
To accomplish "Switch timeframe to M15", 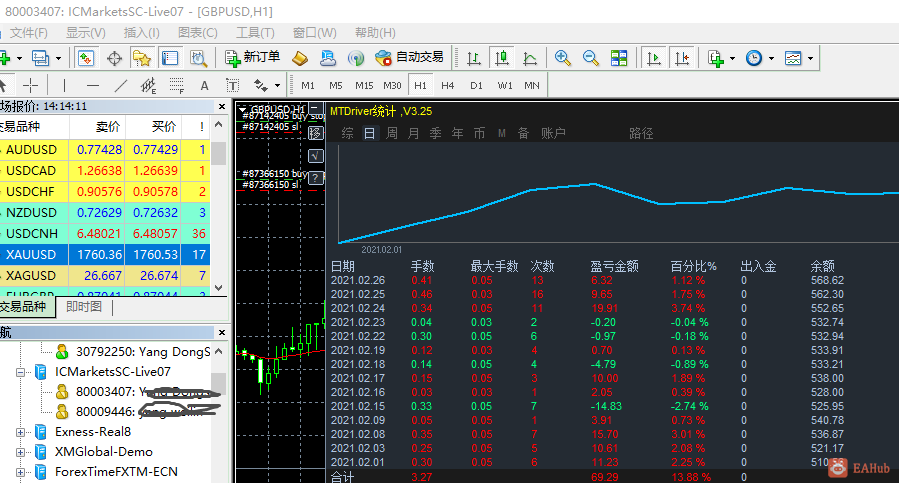I will 363,85.
